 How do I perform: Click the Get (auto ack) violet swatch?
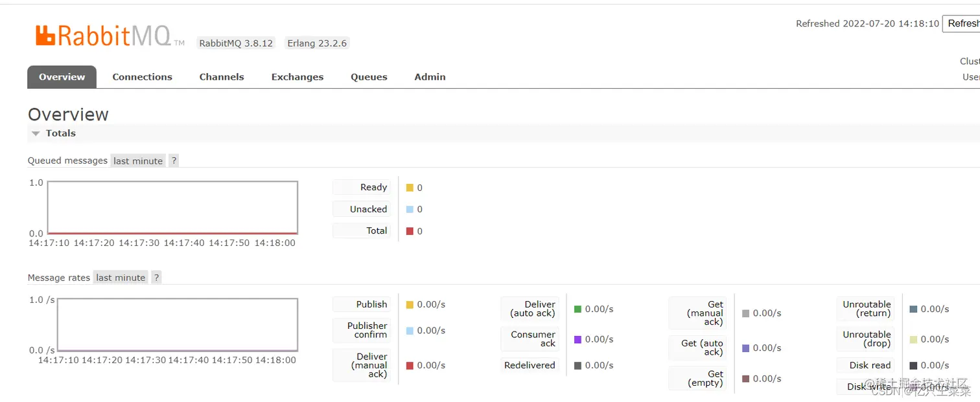(745, 348)
